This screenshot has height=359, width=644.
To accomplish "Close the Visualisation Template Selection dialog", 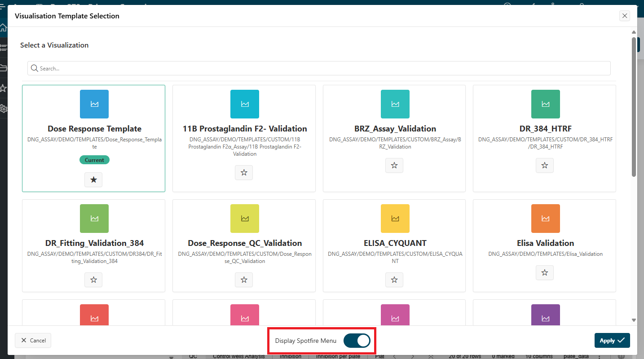I will coord(625,16).
